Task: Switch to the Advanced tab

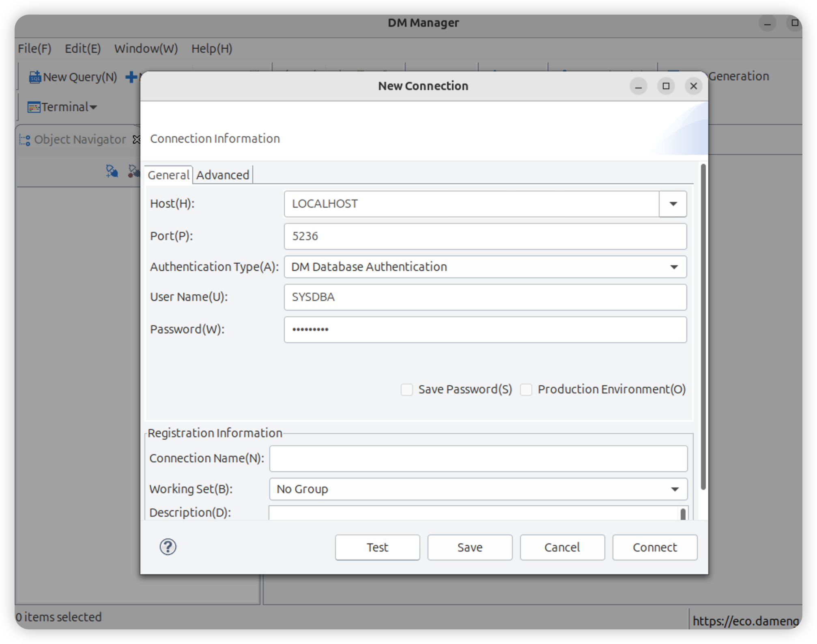Action: 223,175
